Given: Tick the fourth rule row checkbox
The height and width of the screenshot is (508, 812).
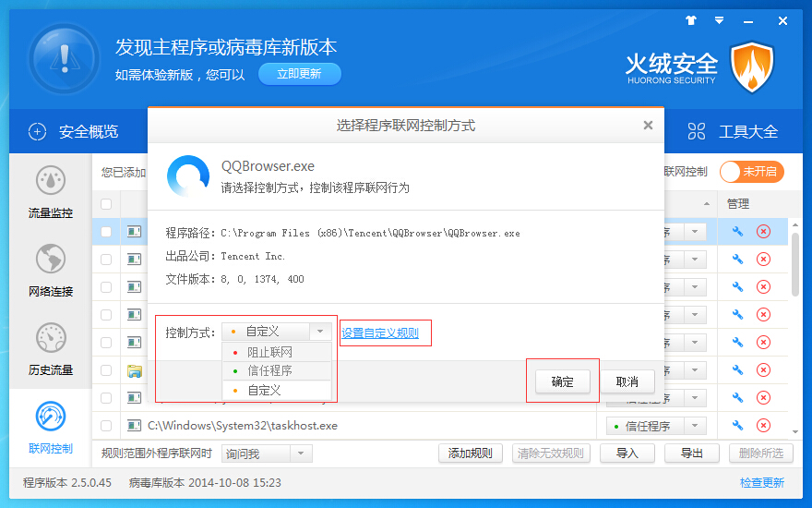Looking at the screenshot, I should click(106, 315).
